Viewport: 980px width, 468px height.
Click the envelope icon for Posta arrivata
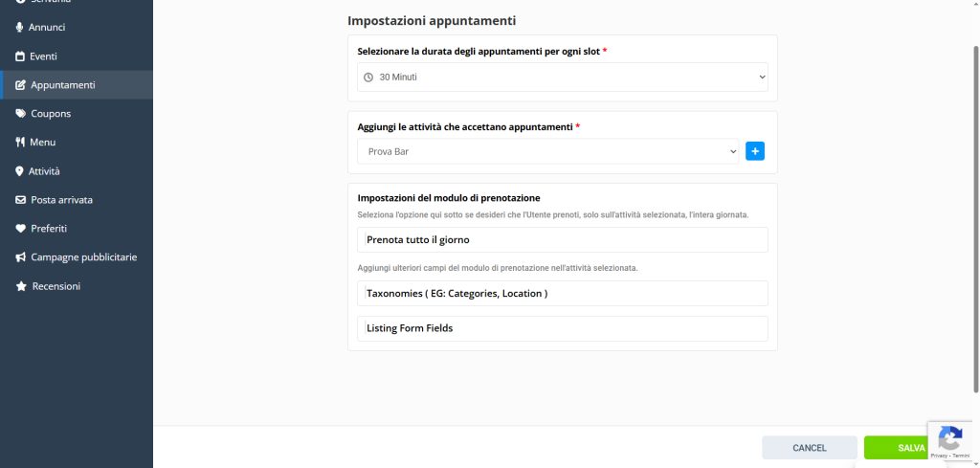click(21, 200)
